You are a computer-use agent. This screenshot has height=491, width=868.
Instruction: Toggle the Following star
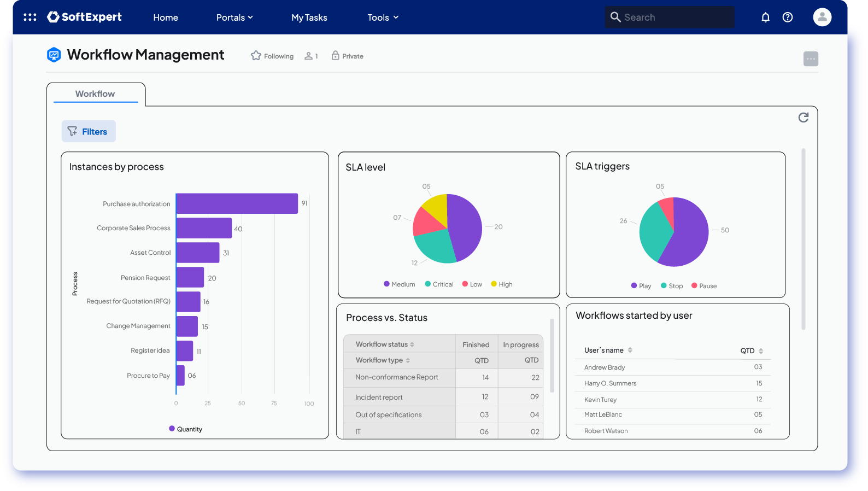click(256, 56)
